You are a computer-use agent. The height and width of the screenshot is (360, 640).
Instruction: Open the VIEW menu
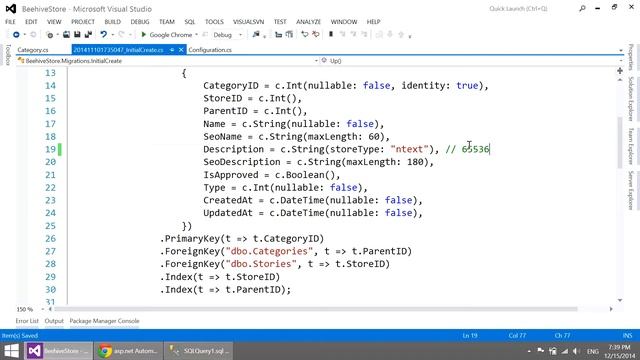coord(54,22)
